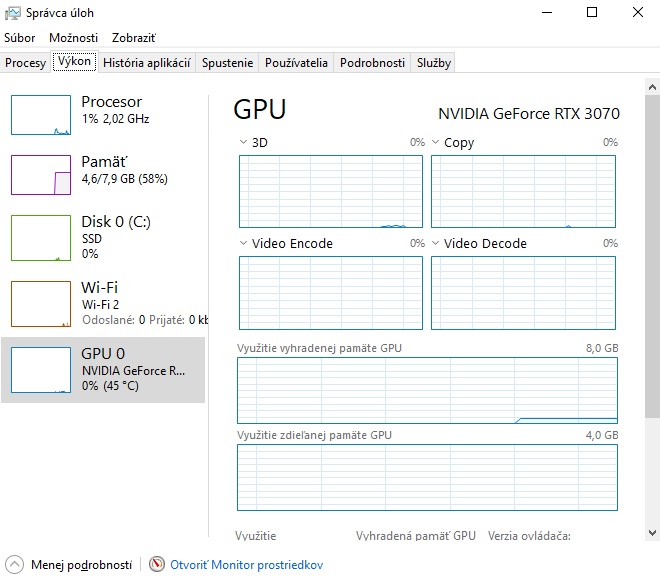Click the 4,6/7,9 GB (58%) memory value
Screen dimensions: 660x581
coord(125,179)
